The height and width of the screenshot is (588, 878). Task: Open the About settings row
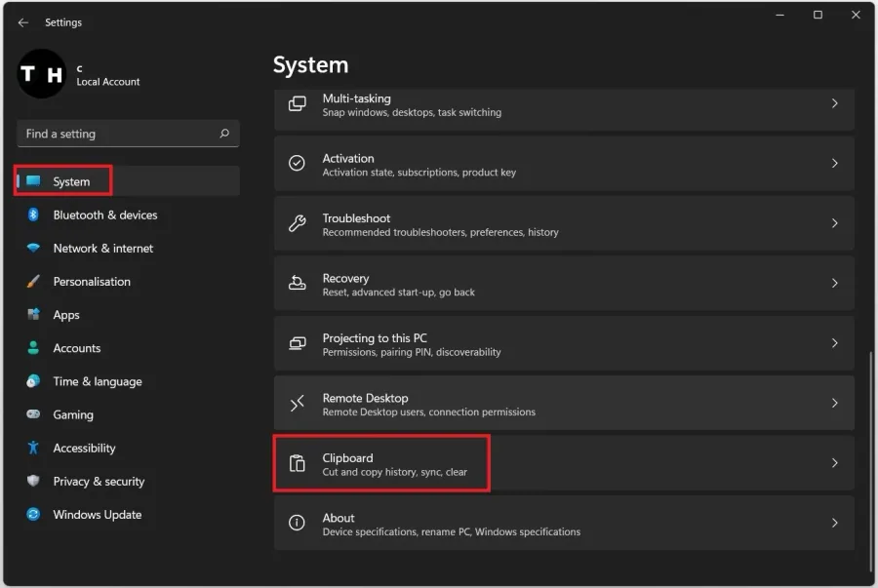coord(564,523)
